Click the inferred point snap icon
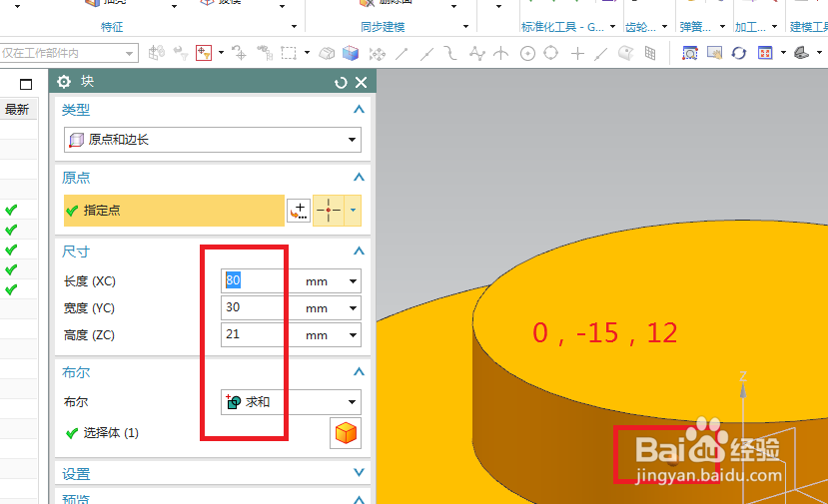Image resolution: width=828 pixels, height=504 pixels. [x=329, y=211]
